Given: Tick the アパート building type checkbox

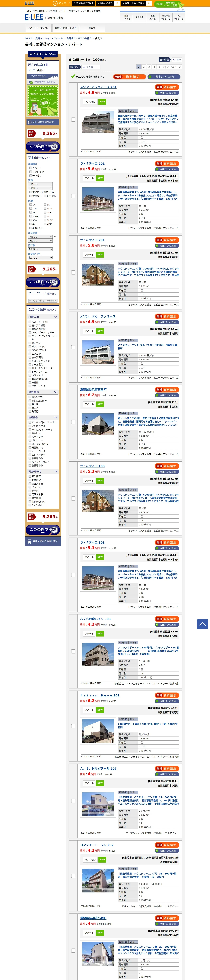Looking at the screenshot, I should coord(30,167).
